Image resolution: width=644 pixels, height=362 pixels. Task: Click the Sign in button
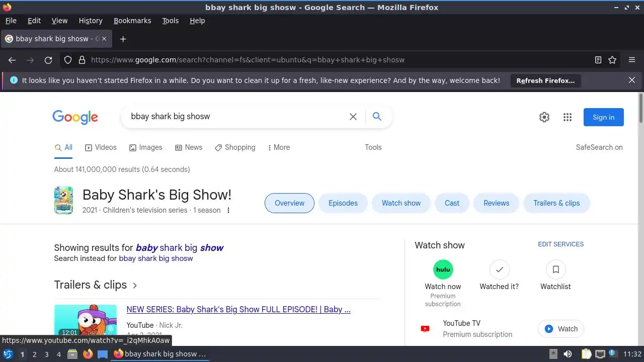coord(603,117)
